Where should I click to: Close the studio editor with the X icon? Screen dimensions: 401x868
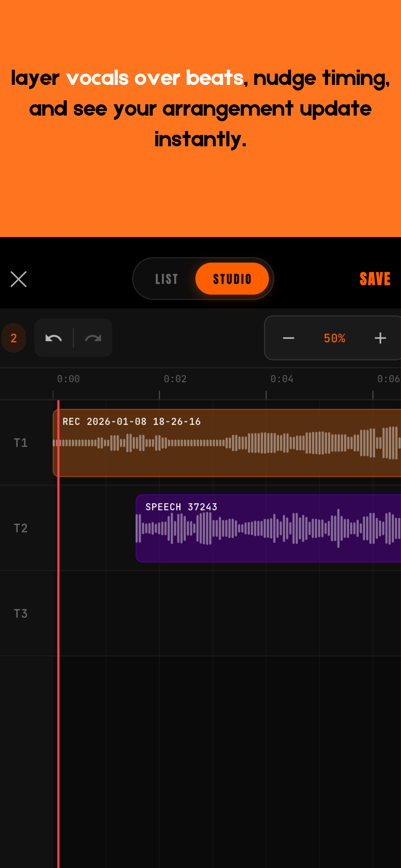[18, 279]
